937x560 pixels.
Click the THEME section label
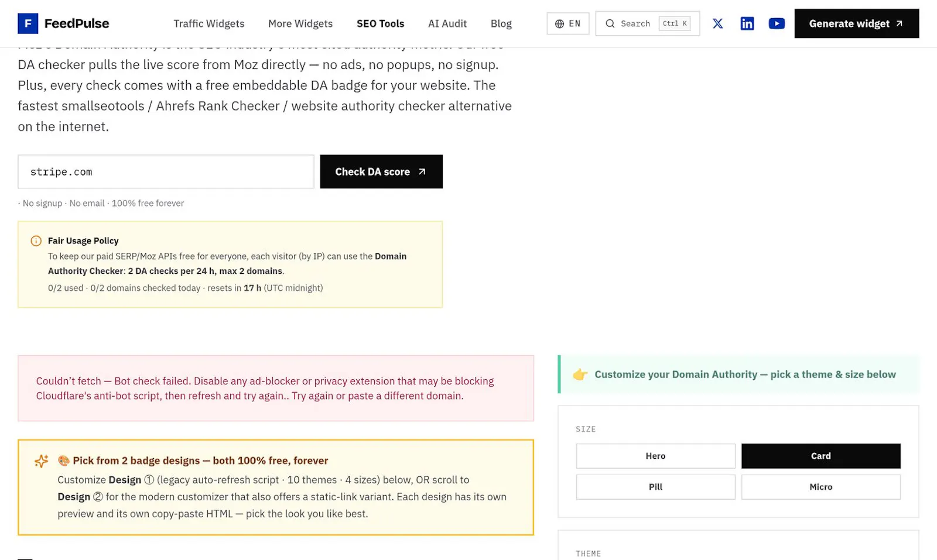coord(588,554)
